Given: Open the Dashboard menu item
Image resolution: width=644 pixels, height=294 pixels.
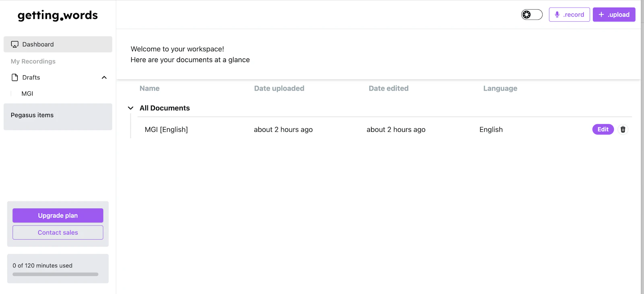Looking at the screenshot, I should pos(58,44).
